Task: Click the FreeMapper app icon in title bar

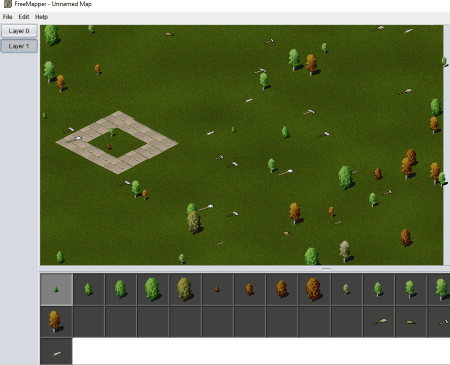Action: pyautogui.click(x=8, y=4)
